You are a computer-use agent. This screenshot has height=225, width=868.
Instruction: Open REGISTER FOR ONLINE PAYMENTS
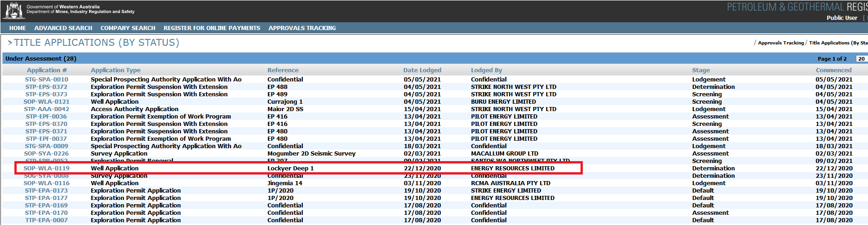pyautogui.click(x=212, y=28)
